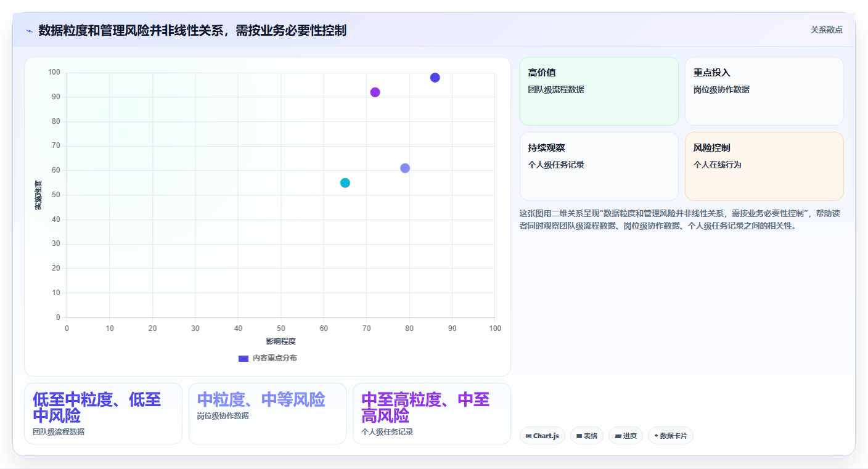Click the 数据卡片 tag chip
The width and height of the screenshot is (868, 469).
671,436
